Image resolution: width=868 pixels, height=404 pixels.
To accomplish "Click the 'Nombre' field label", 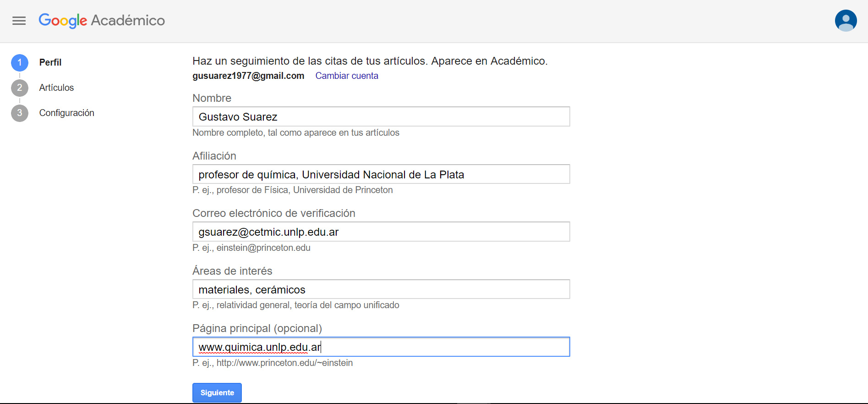I will (212, 98).
